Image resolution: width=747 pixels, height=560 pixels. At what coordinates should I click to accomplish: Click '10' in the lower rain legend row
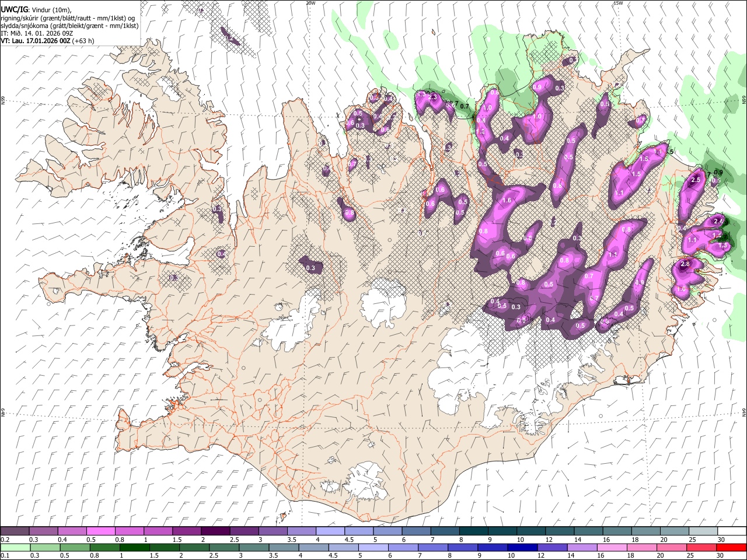(x=511, y=555)
